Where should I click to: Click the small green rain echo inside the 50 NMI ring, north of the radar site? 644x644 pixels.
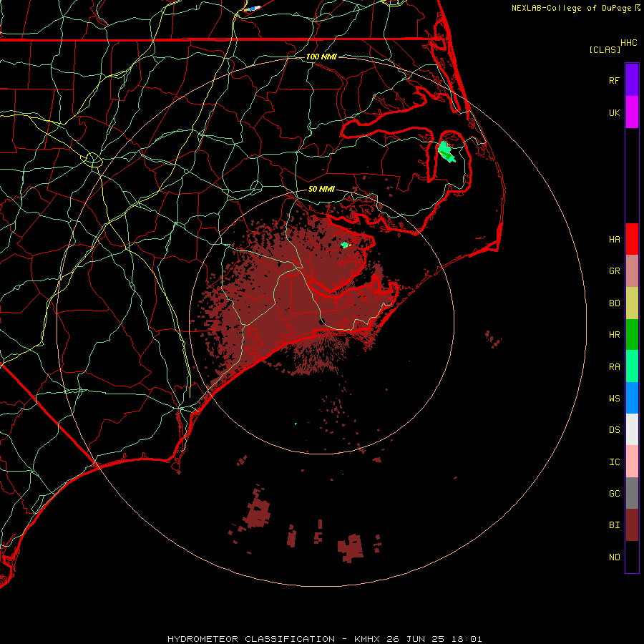345,245
